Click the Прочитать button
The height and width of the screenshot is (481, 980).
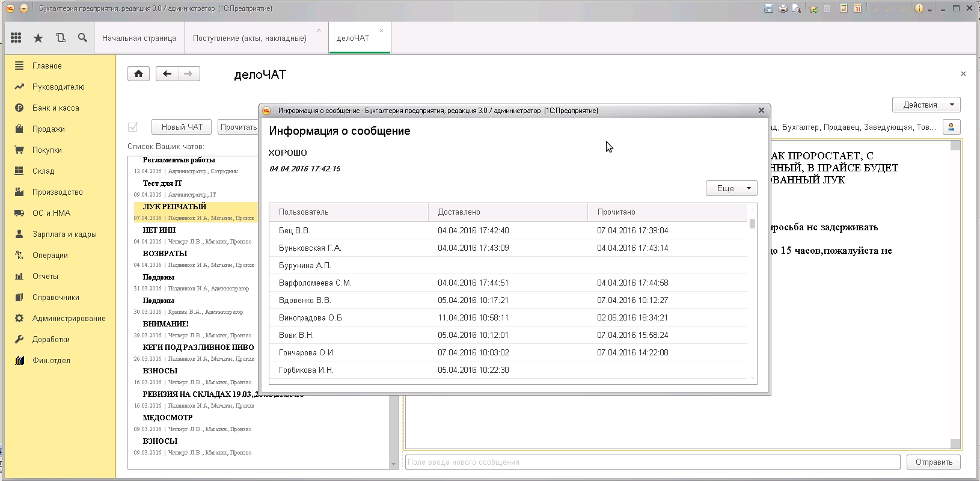tap(238, 127)
